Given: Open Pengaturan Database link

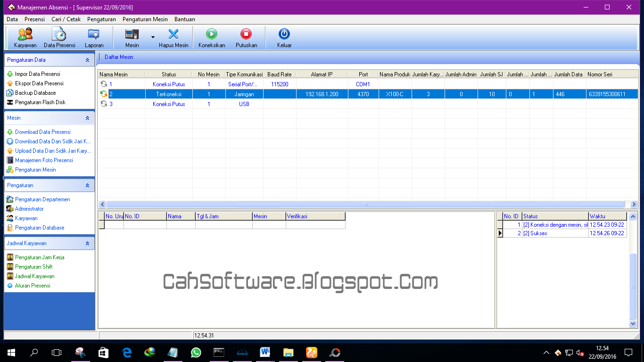Looking at the screenshot, I should 40,228.
